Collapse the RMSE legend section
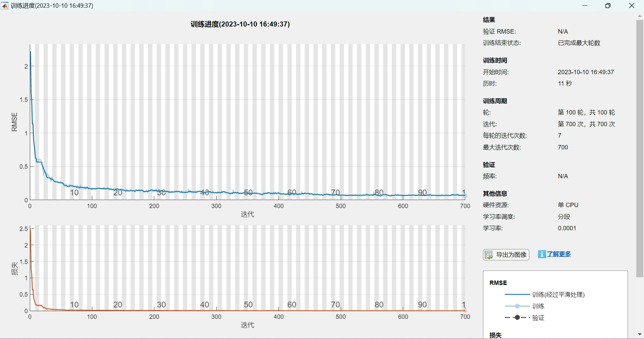 pos(498,282)
